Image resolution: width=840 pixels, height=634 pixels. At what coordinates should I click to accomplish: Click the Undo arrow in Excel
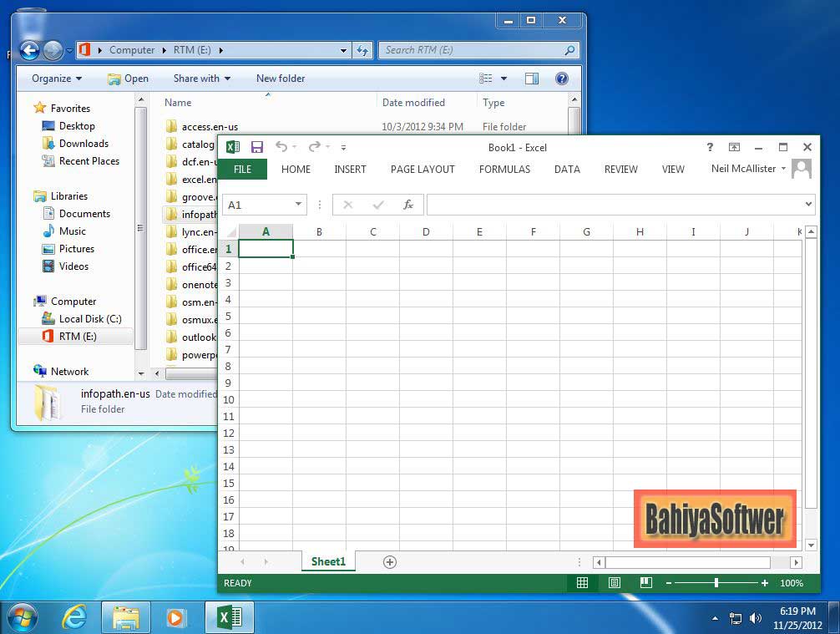click(x=281, y=146)
